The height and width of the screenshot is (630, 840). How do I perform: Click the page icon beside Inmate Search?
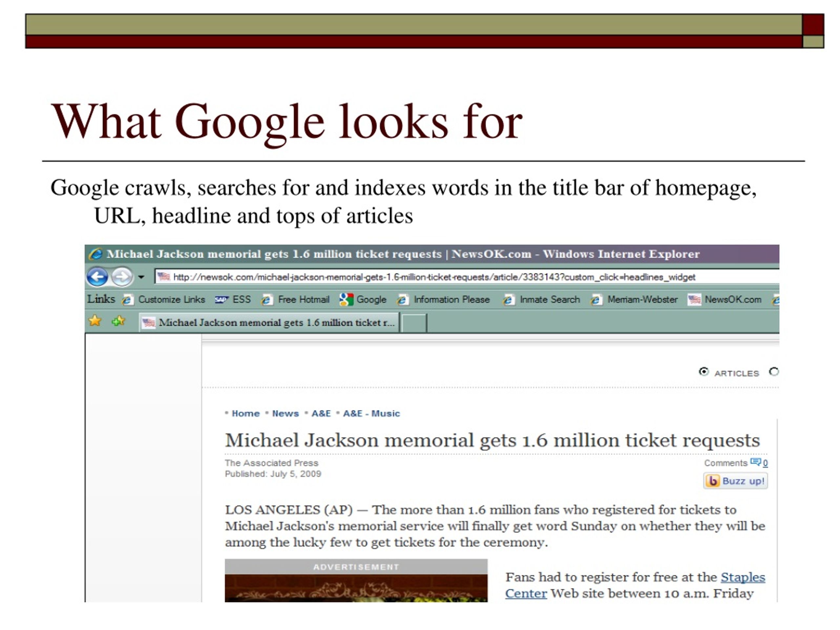pos(509,300)
